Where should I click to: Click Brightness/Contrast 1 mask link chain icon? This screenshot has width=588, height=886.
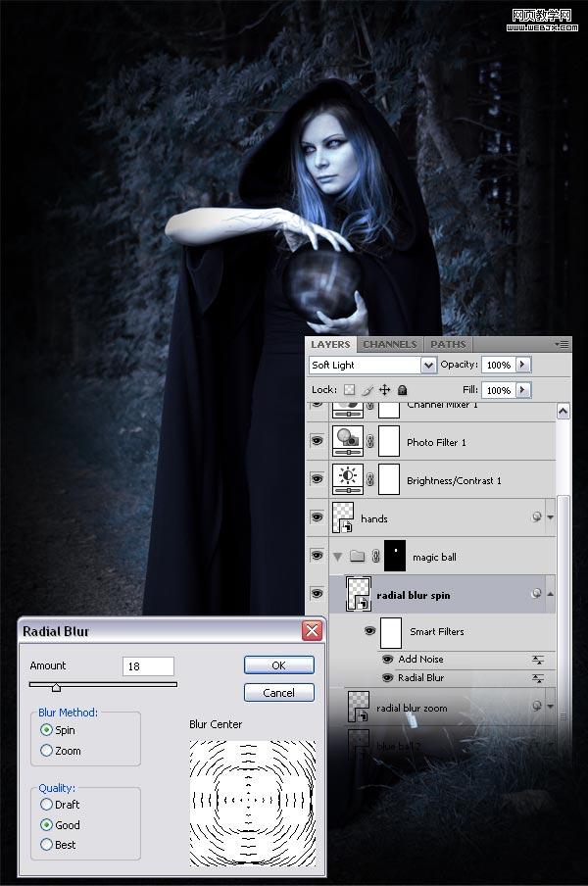tap(370, 479)
